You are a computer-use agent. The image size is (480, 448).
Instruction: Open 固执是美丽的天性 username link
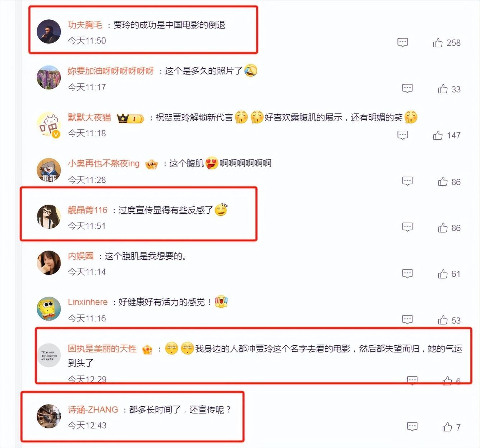click(102, 349)
